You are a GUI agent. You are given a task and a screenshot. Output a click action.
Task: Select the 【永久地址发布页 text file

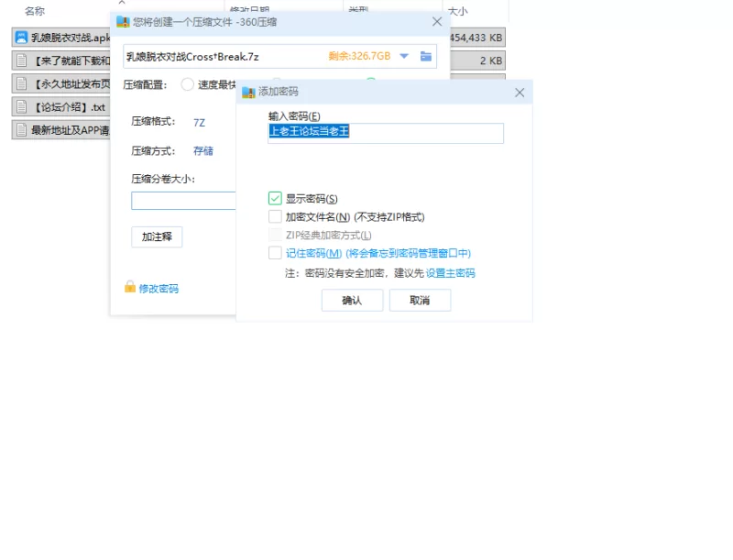[61, 83]
